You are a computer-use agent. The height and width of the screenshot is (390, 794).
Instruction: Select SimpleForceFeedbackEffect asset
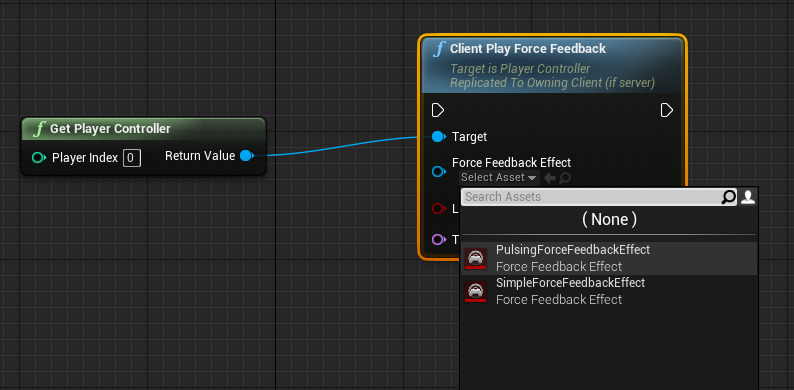[610, 291]
